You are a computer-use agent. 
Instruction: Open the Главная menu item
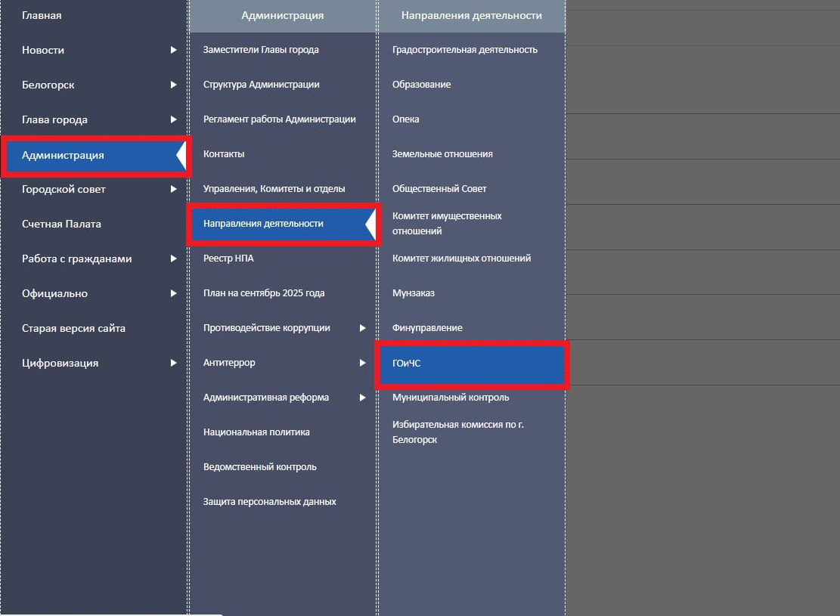click(42, 15)
